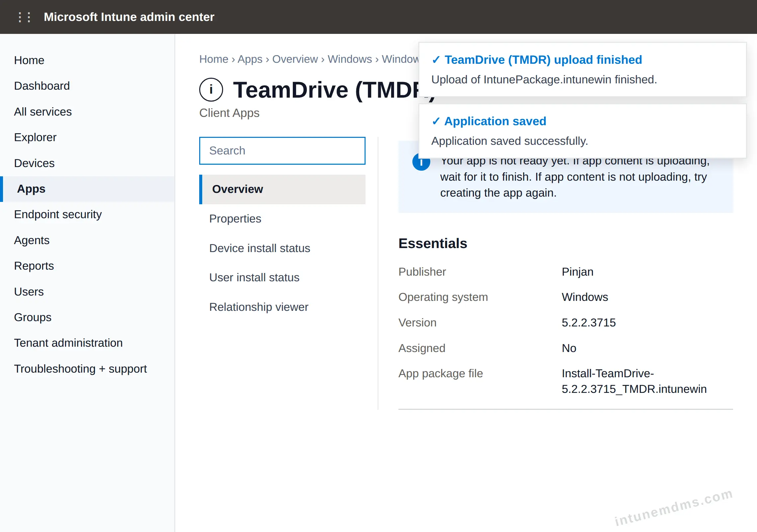Click the Microsoft Intune admin center title
Image resolution: width=757 pixels, height=532 pixels.
129,17
